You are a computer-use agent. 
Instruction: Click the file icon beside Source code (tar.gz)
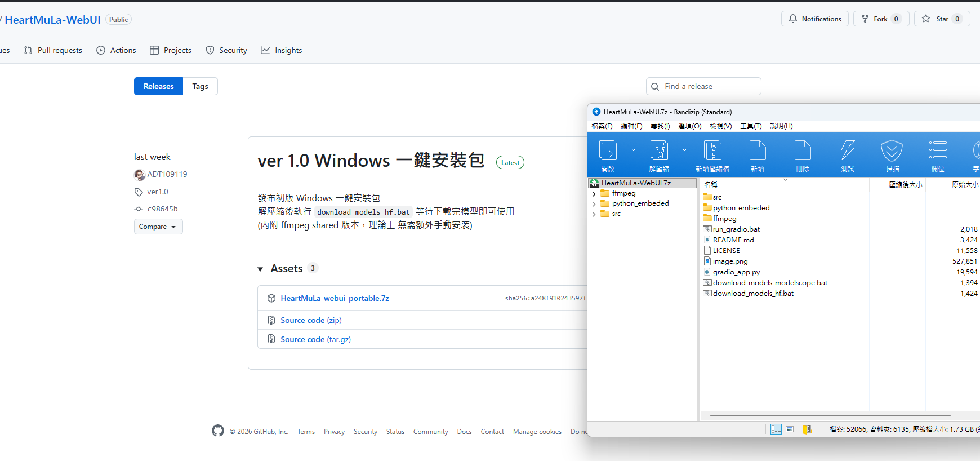coord(271,339)
